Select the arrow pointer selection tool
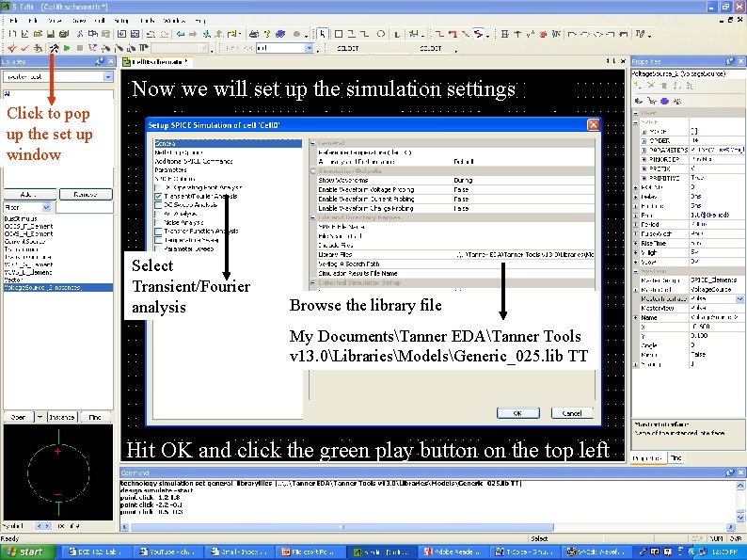The height and width of the screenshot is (560, 747). 323,34
